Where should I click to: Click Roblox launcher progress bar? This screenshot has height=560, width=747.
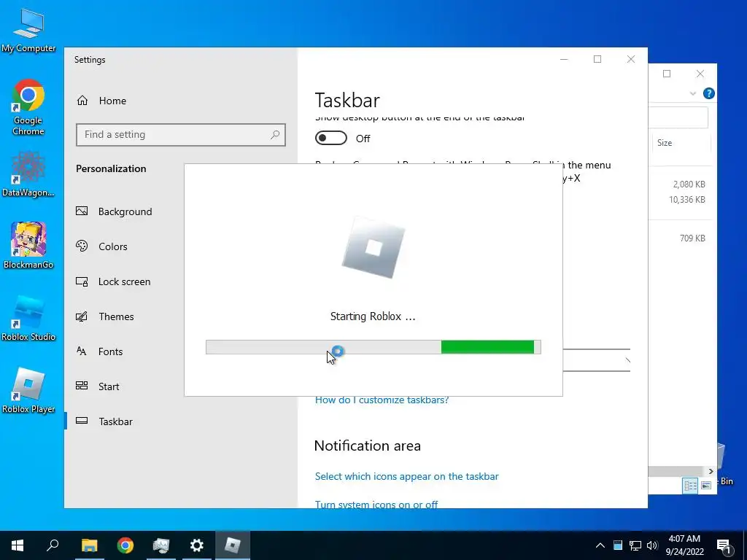373,347
